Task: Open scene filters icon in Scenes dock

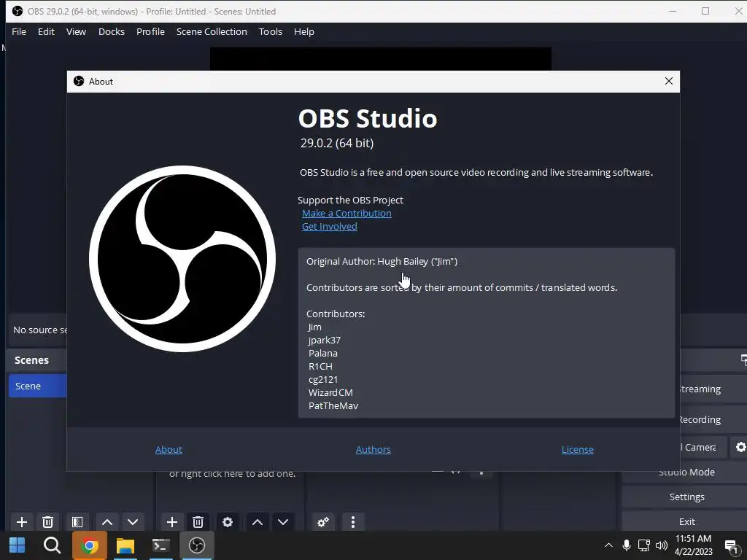Action: click(x=77, y=522)
